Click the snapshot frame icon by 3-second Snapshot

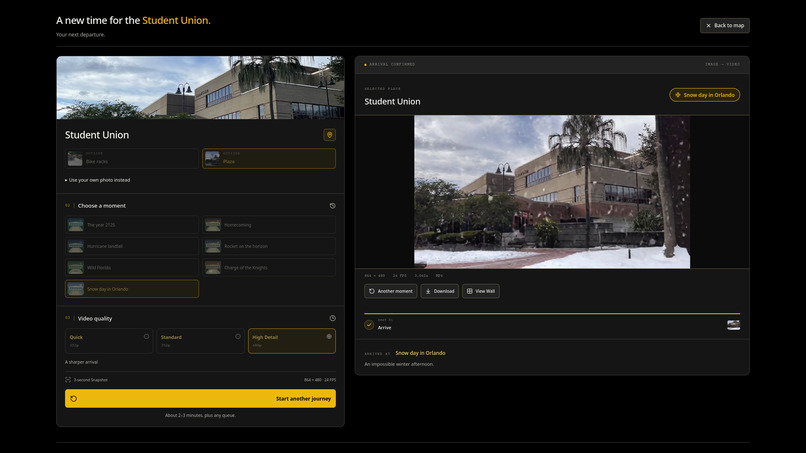click(x=68, y=379)
